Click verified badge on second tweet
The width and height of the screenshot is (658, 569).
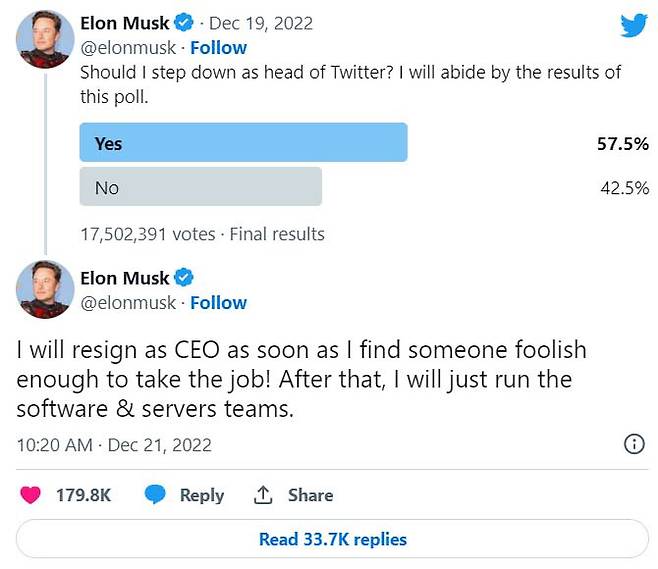coord(183,277)
